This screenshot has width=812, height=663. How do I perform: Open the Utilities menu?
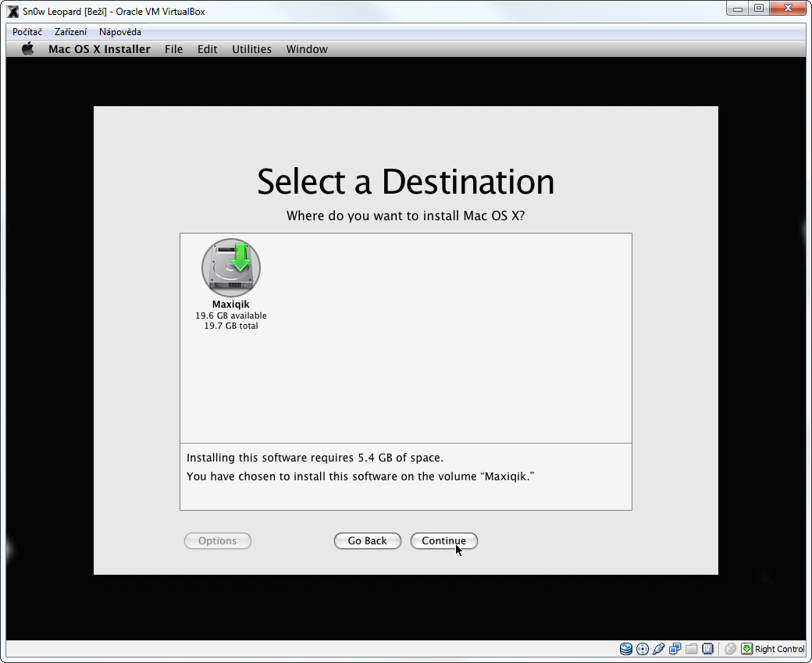tap(251, 48)
